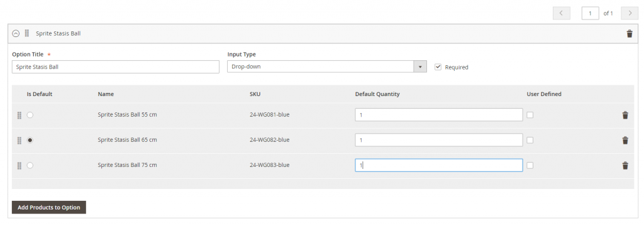Focus the Option Title text field

116,67
